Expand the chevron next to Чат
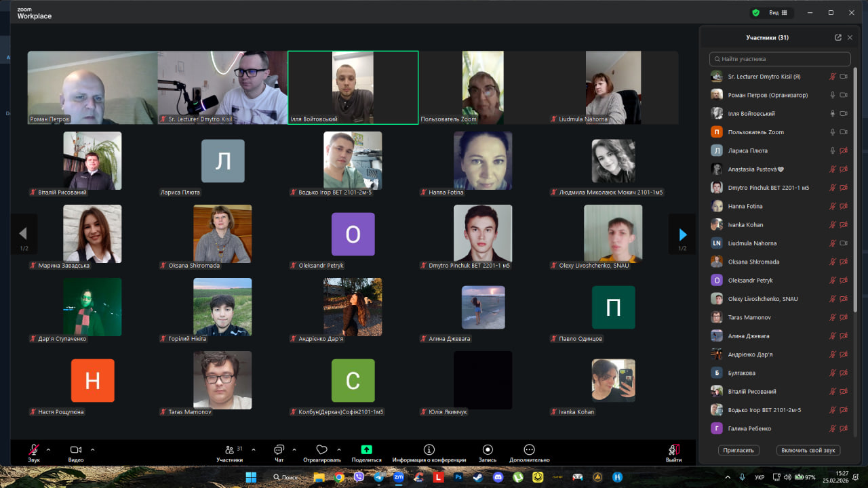Screen dimensions: 868x488 coord(294,449)
